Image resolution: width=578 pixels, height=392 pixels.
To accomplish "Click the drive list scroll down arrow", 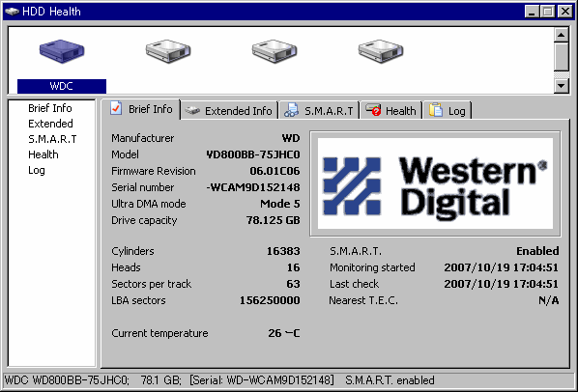I will [x=561, y=86].
